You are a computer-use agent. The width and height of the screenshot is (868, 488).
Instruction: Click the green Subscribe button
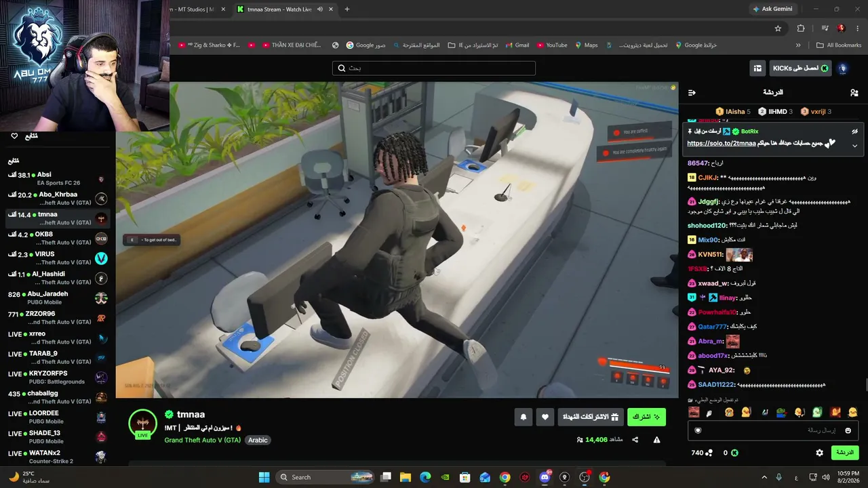[646, 417]
